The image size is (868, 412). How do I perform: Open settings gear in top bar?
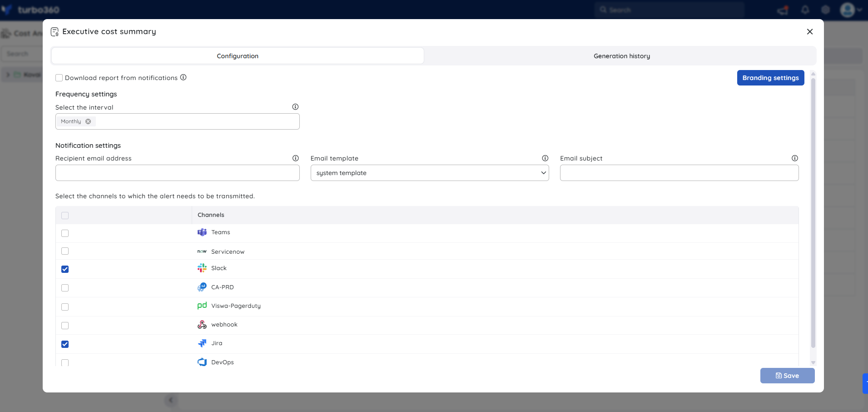[x=826, y=10]
